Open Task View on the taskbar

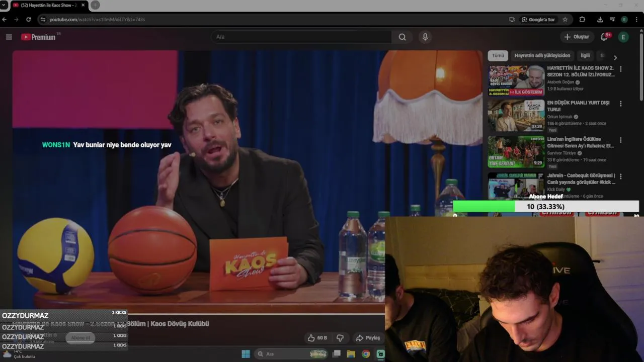[337, 354]
